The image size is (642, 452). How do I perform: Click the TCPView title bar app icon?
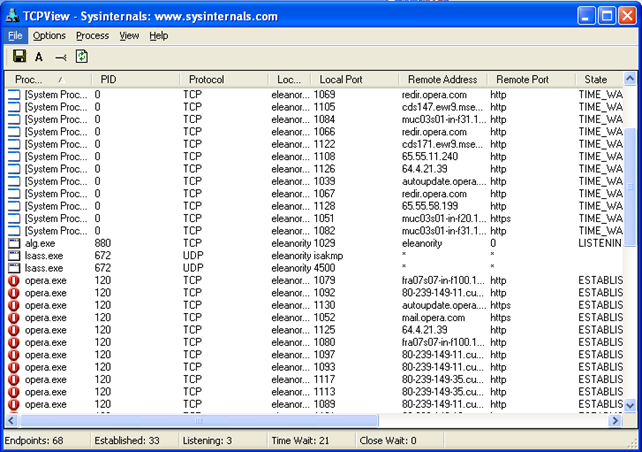(13, 14)
